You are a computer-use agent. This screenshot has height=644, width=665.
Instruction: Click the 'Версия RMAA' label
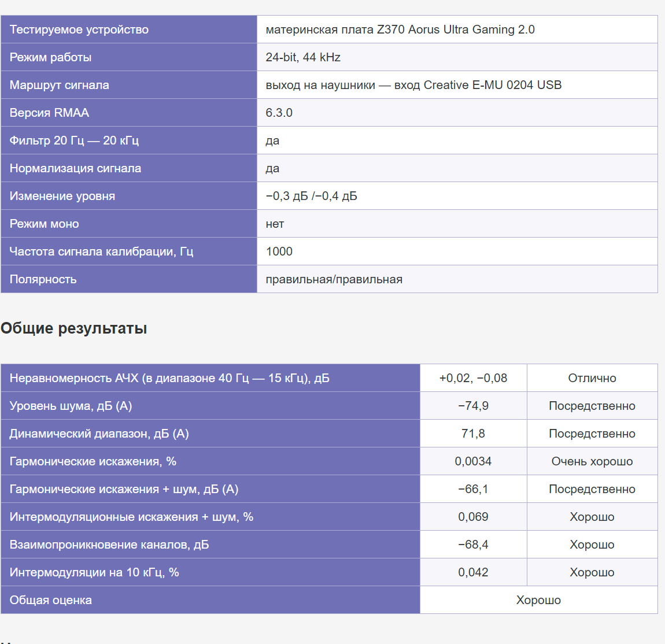click(49, 113)
